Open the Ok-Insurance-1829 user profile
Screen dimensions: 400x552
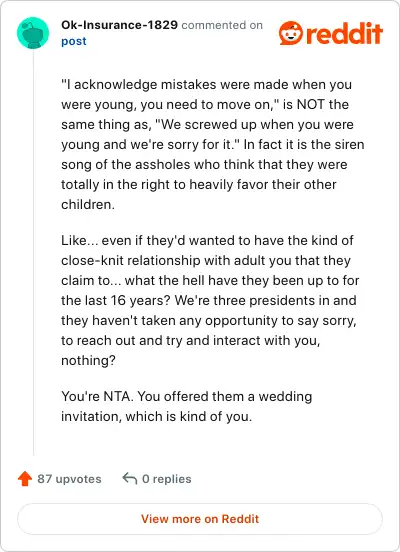click(119, 25)
